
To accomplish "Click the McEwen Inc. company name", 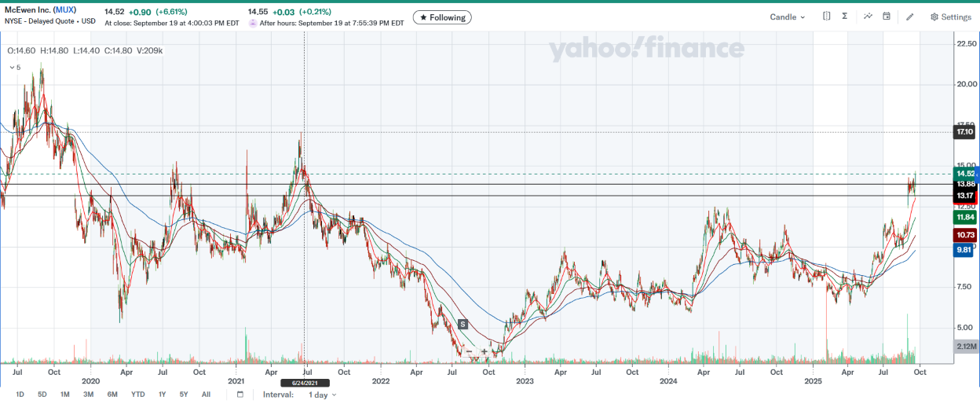I will tap(28, 11).
